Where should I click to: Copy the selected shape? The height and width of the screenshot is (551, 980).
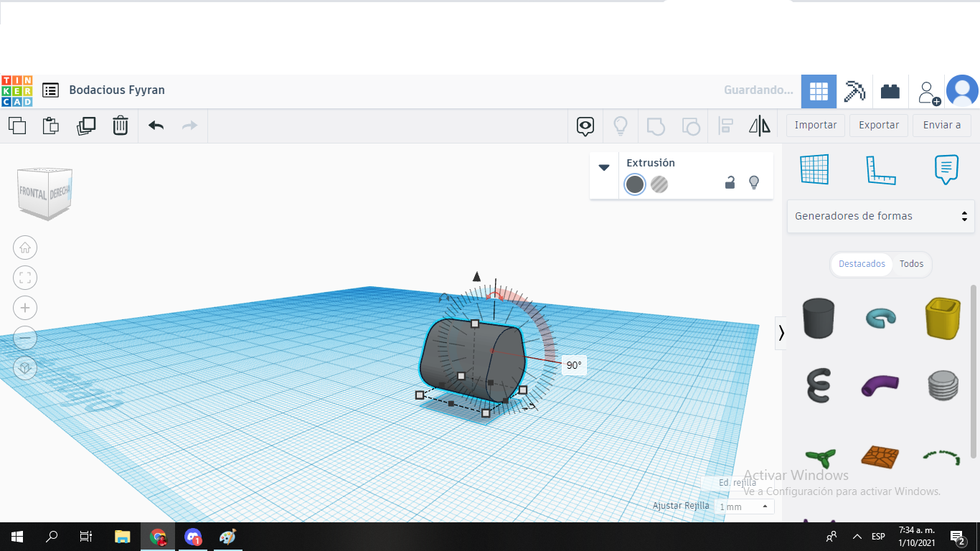pyautogui.click(x=17, y=126)
